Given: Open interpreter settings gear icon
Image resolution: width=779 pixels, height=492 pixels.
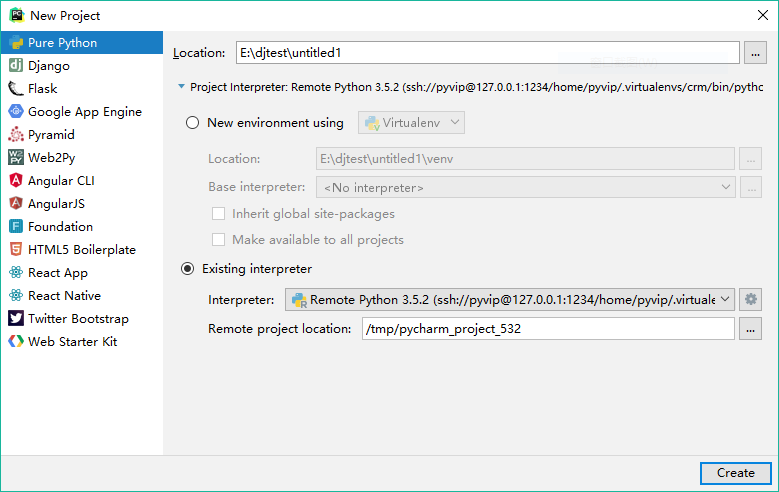Looking at the screenshot, I should (x=751, y=299).
